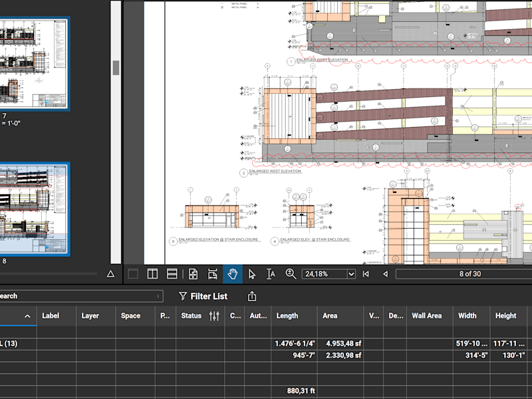Go to the previous page

(385, 274)
